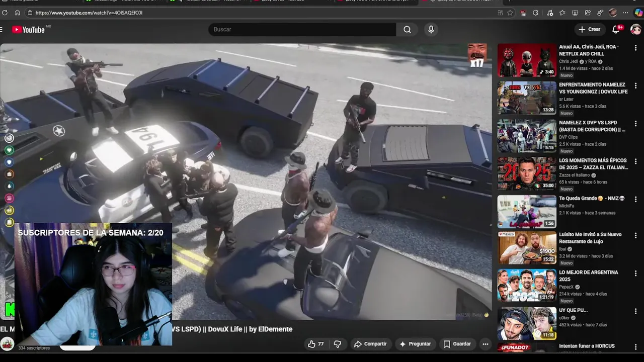Screen dimensions: 644x362
Task: Open the NETFLIX AND CHILL video thumbnail
Action: point(527,60)
